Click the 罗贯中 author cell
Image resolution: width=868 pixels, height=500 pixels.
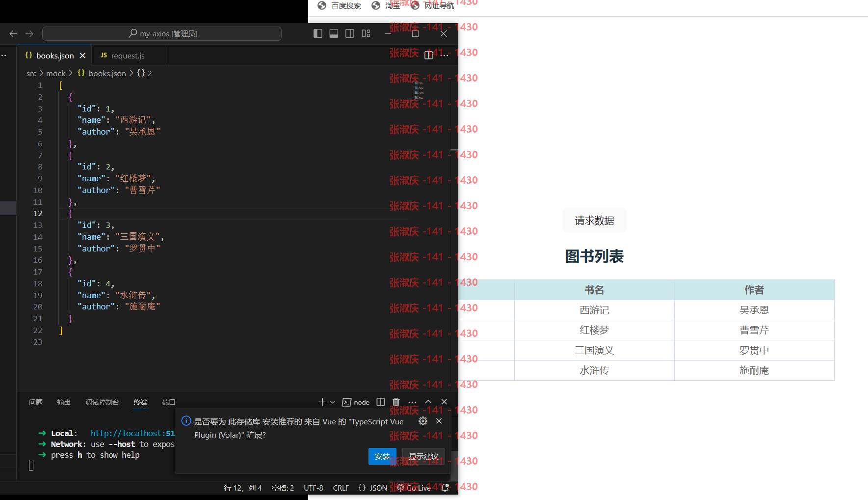(754, 350)
